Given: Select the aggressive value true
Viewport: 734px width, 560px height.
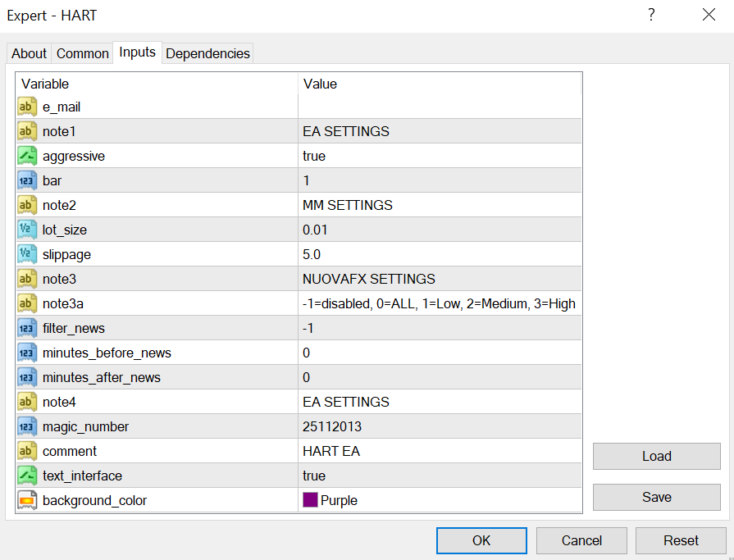Looking at the screenshot, I should [x=314, y=156].
